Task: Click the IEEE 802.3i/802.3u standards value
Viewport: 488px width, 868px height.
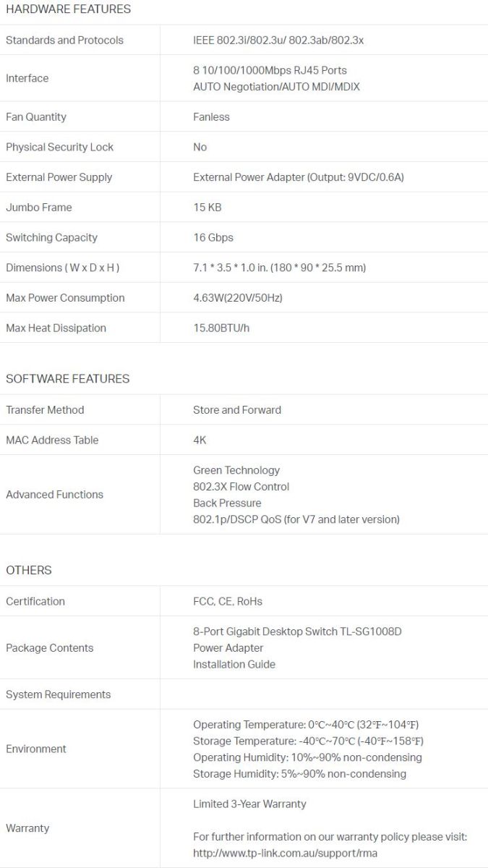Action: (278, 41)
